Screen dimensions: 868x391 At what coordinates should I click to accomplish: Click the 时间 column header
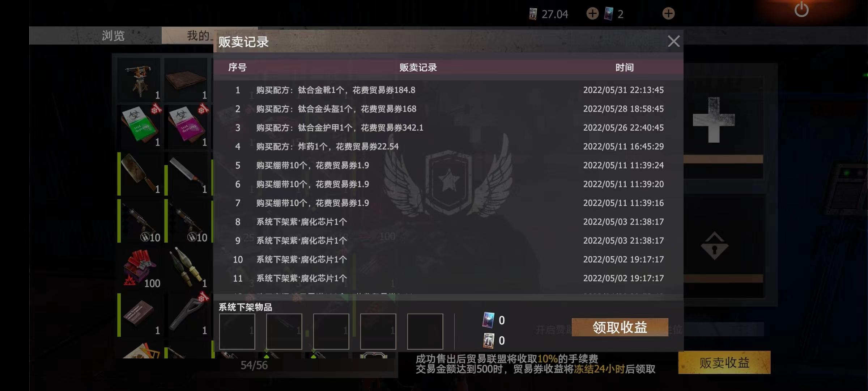(x=625, y=67)
